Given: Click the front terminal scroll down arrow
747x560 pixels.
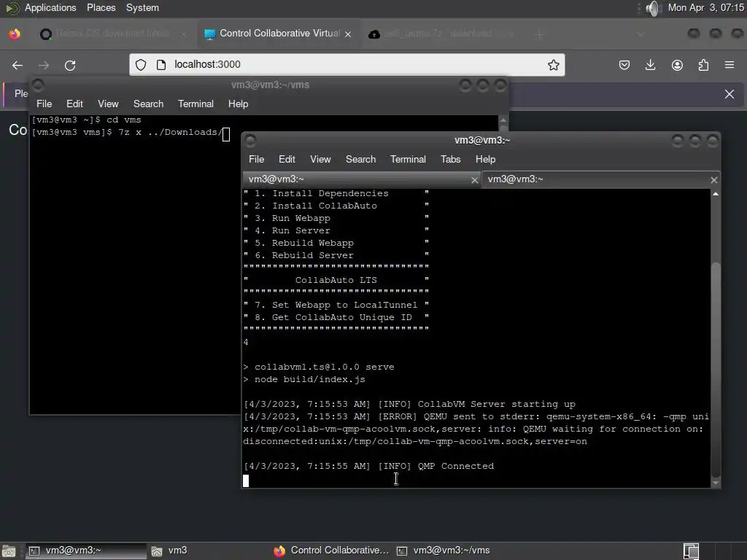Looking at the screenshot, I should pyautogui.click(x=715, y=483).
